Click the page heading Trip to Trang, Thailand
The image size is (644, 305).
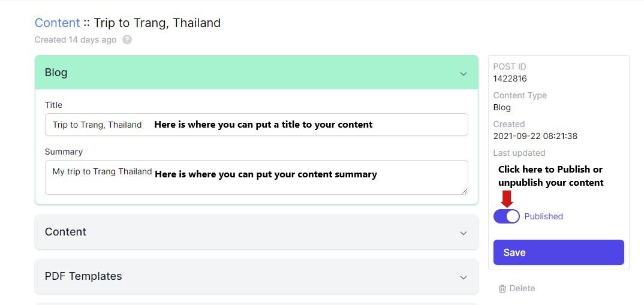[x=157, y=23]
